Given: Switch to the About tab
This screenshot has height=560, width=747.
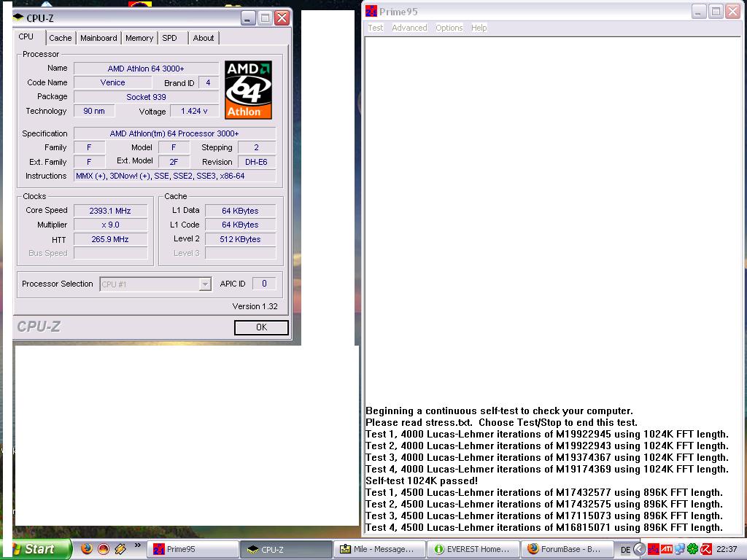Looking at the screenshot, I should point(204,38).
